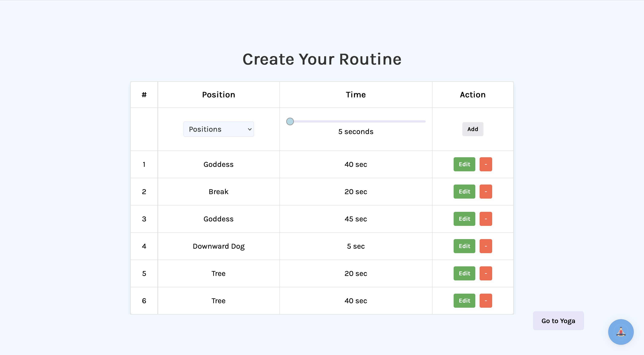Remove the 20 sec Tree row
Image resolution: width=644 pixels, height=355 pixels.
click(x=486, y=273)
